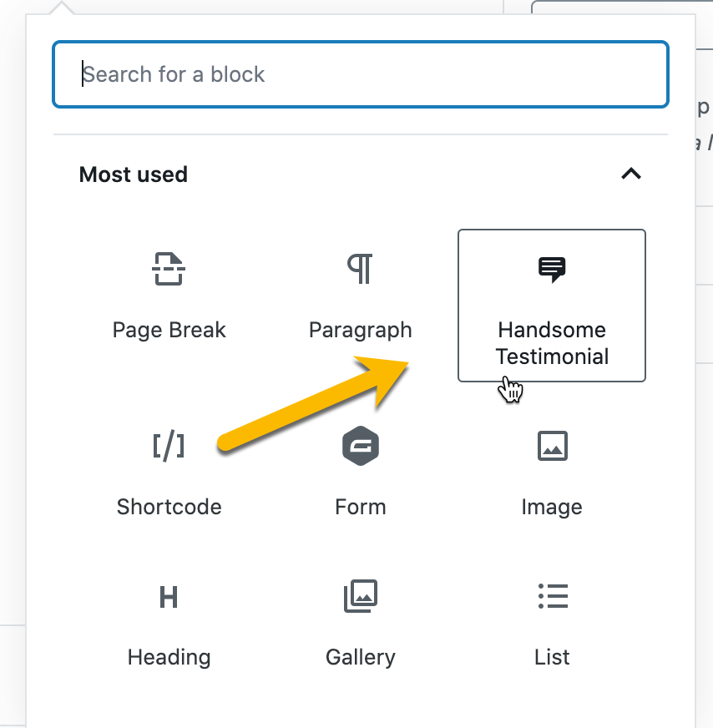Click the Page Break block icon
Viewport: 713px width, 728px height.
click(169, 268)
